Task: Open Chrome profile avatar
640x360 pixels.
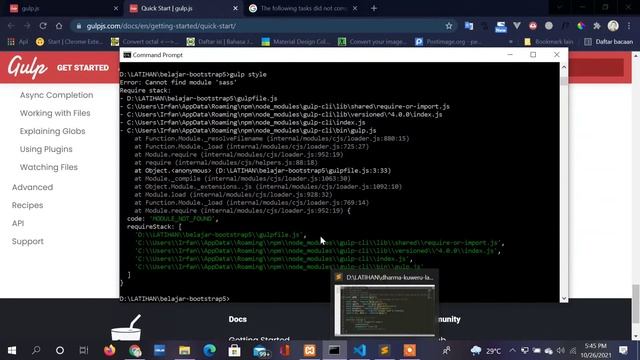Action: tap(613, 26)
